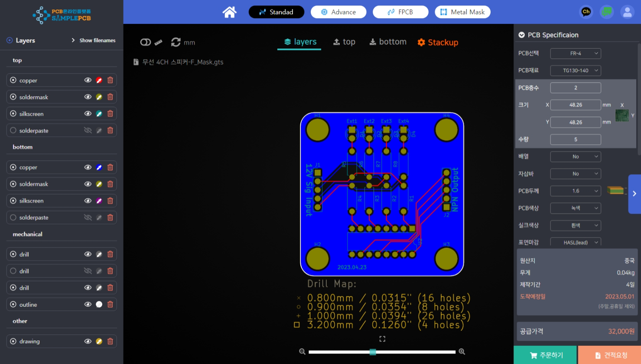
Task: Go to the home page icon
Action: 229,12
